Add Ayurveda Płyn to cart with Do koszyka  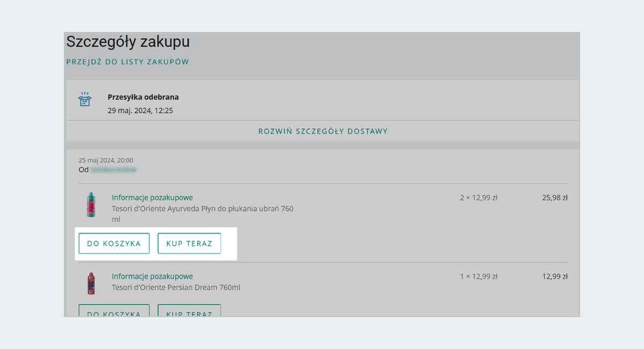click(114, 243)
